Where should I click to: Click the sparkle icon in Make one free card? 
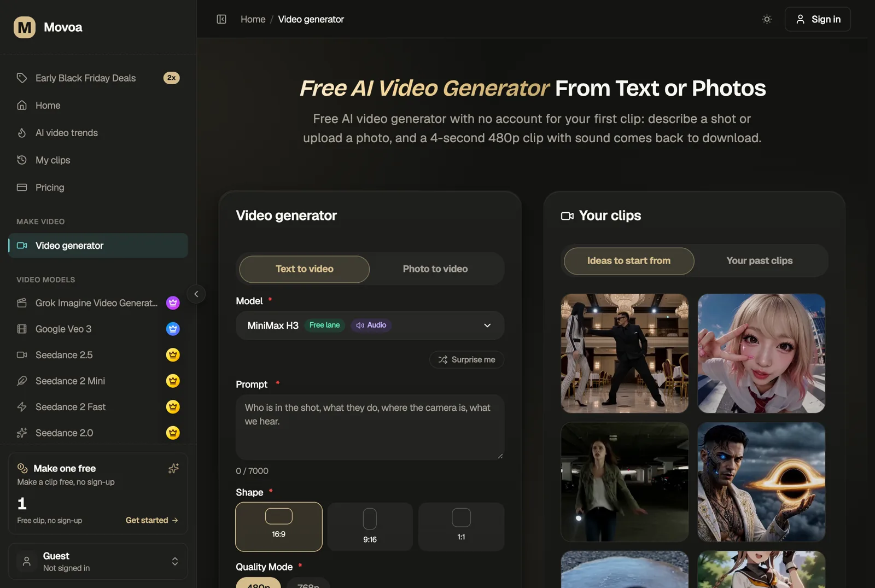(x=173, y=468)
